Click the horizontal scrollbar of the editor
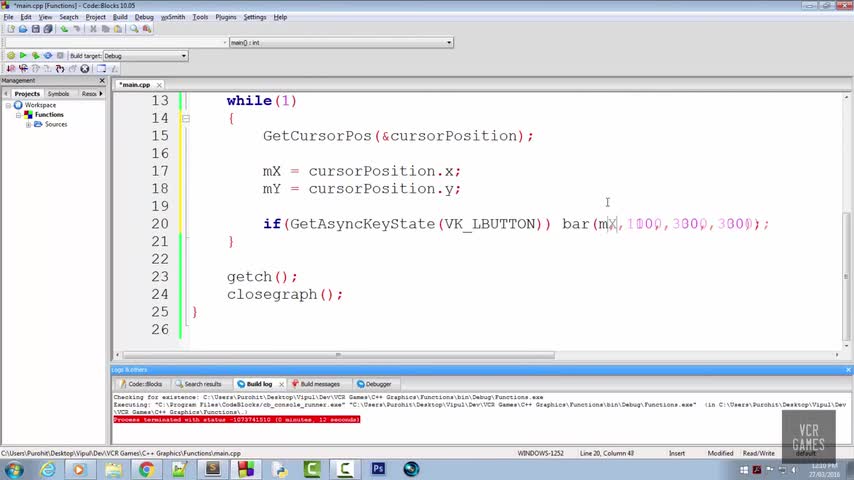 click(x=339, y=355)
